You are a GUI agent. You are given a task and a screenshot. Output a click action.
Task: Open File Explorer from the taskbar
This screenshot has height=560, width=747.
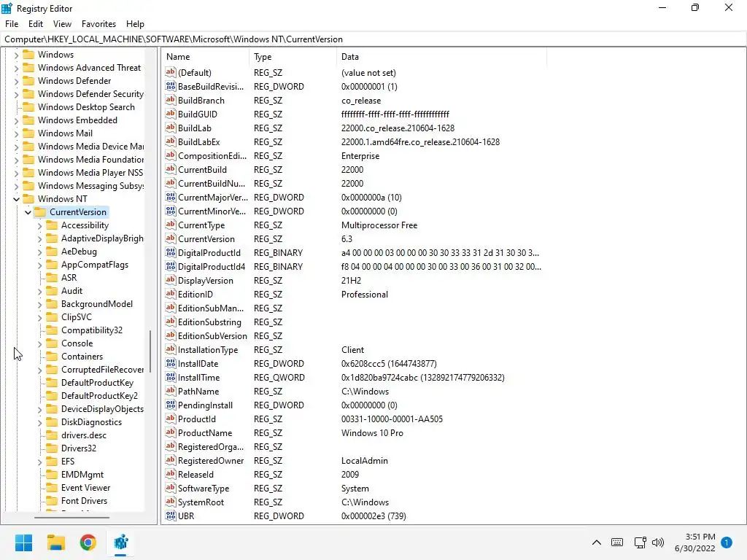pyautogui.click(x=56, y=542)
